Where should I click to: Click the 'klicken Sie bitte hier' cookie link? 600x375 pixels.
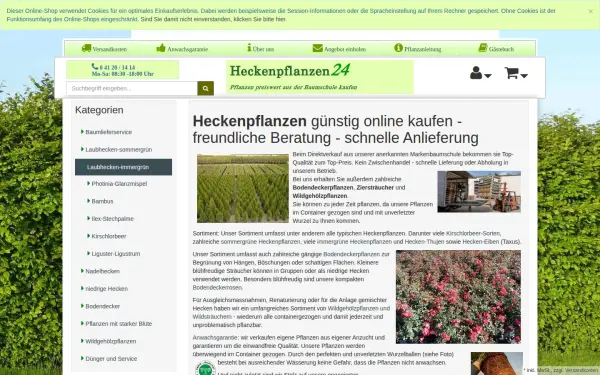click(x=260, y=19)
